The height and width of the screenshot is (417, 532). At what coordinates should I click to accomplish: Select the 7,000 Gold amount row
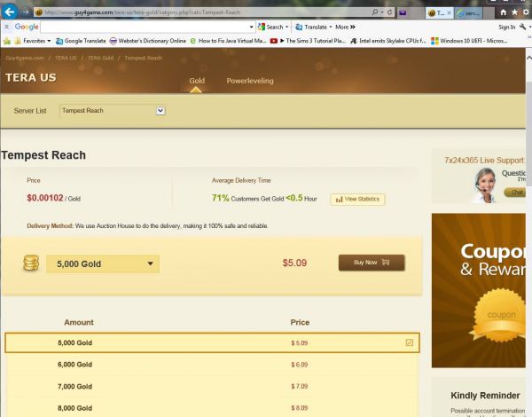point(211,387)
